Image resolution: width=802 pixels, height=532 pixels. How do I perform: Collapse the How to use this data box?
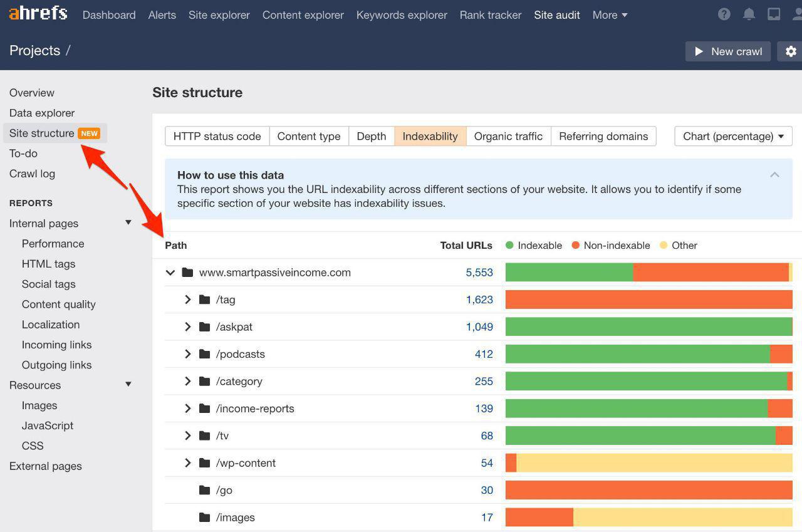(x=774, y=175)
